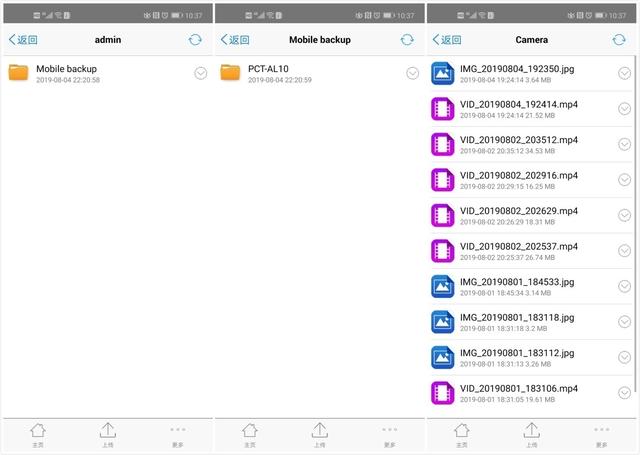This screenshot has height=455, width=640.
Task: Tap image icon of IMG_20190804_192350.jpg
Action: (x=443, y=73)
